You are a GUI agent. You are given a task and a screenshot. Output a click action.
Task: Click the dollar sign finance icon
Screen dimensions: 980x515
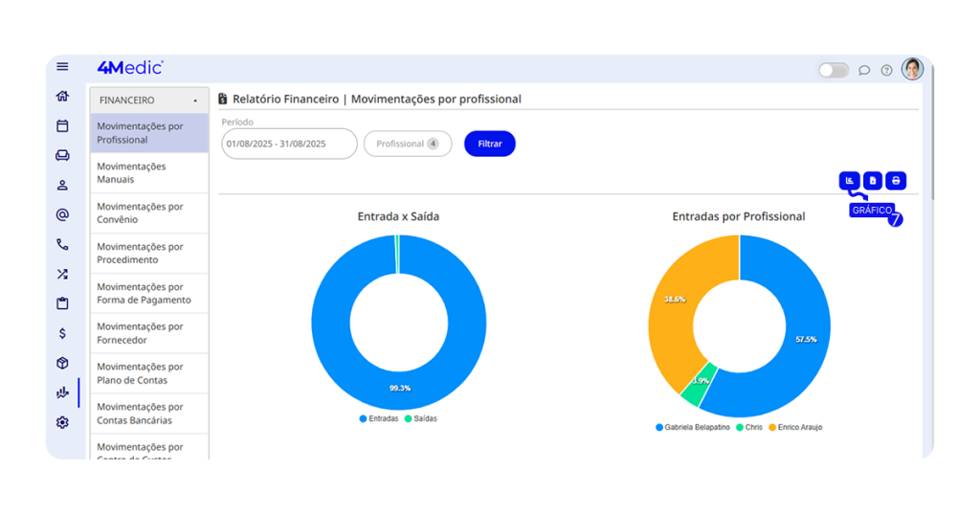[62, 333]
